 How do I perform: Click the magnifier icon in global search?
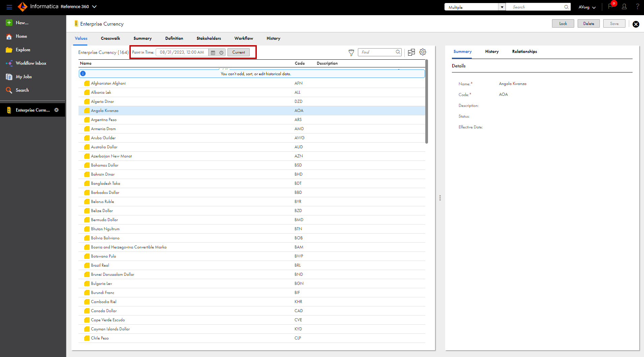tap(566, 7)
